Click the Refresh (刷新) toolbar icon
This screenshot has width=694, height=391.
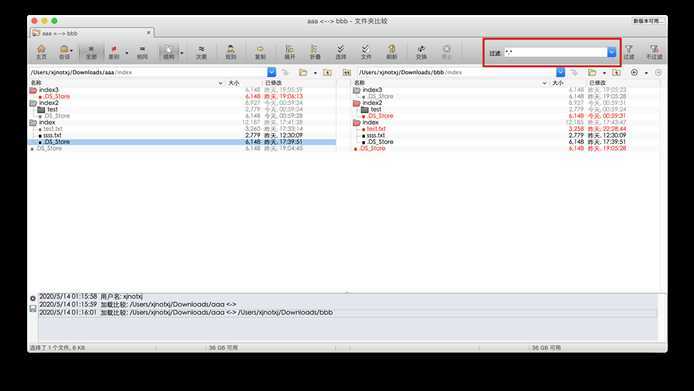392,52
